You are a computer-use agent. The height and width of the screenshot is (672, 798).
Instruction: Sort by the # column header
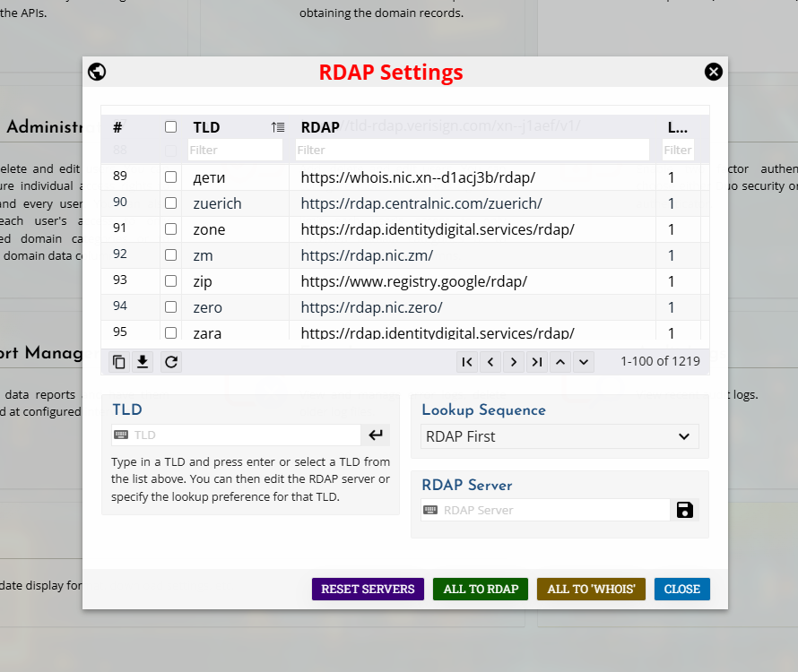[x=117, y=127]
